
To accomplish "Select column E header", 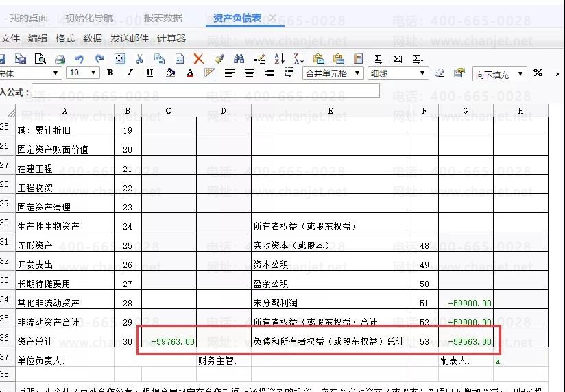I will point(330,110).
